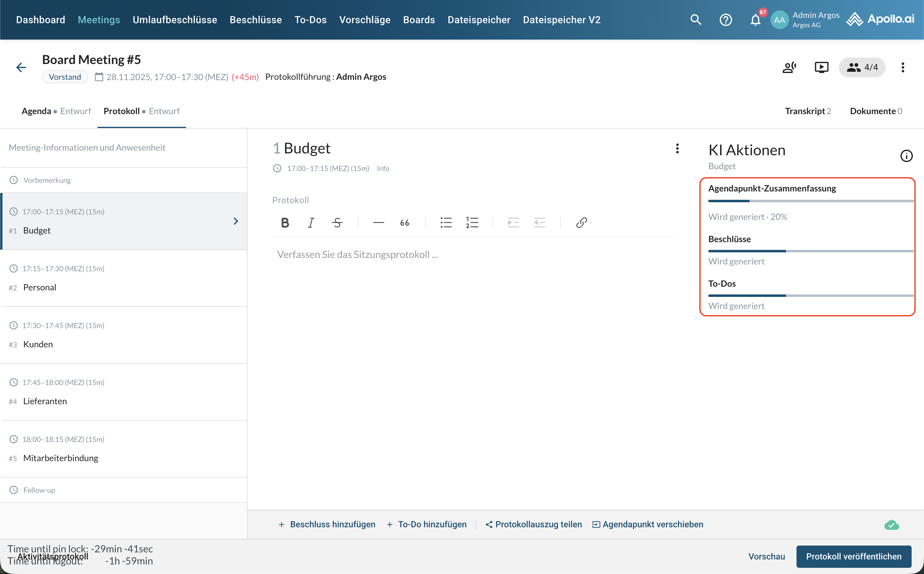The width and height of the screenshot is (924, 574).
Task: Toggle italic text formatting
Action: click(311, 223)
